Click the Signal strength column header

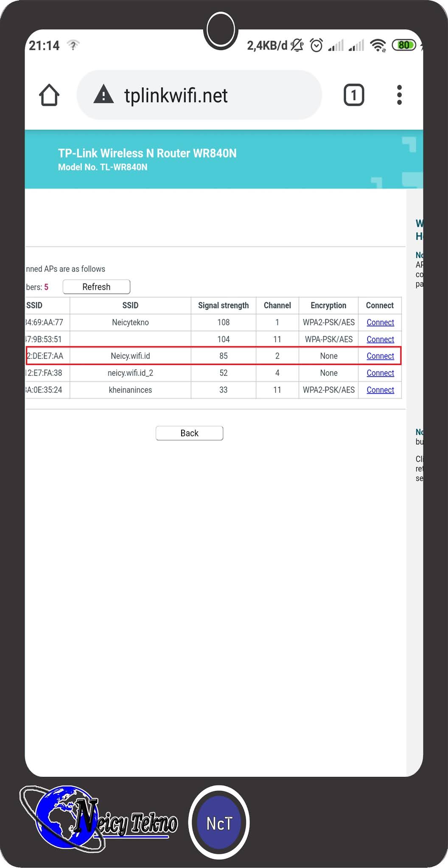point(223,306)
